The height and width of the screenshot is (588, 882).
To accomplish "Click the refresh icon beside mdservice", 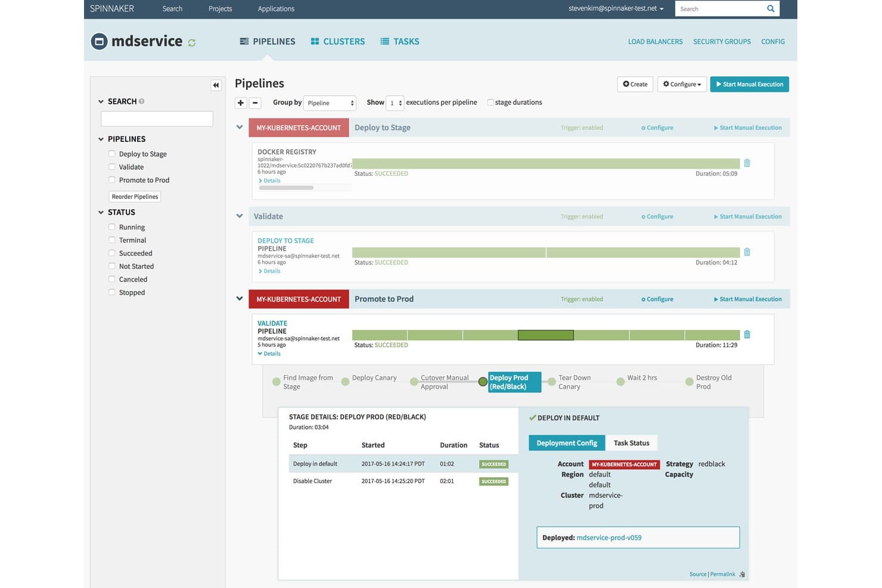I will coord(192,43).
